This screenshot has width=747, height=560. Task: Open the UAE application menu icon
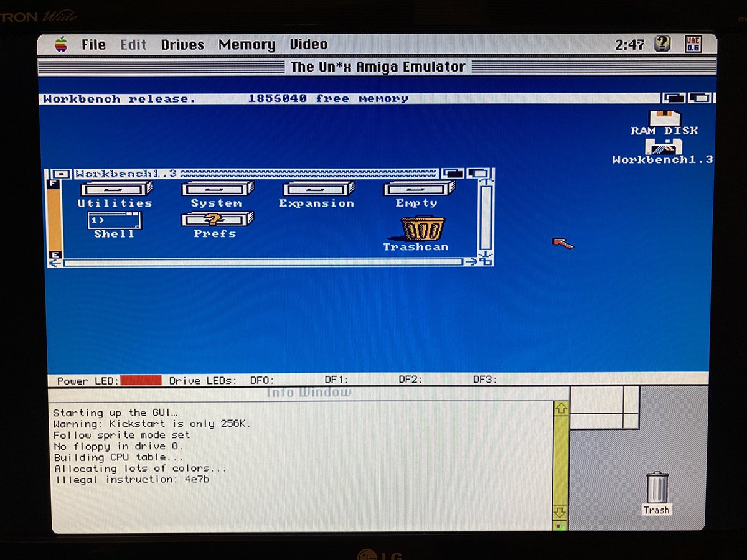coord(693,44)
